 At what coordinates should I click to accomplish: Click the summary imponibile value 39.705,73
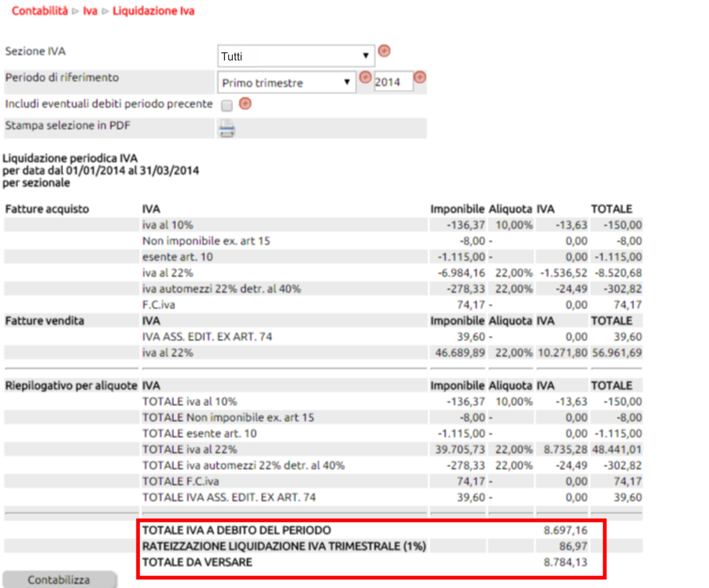[460, 449]
